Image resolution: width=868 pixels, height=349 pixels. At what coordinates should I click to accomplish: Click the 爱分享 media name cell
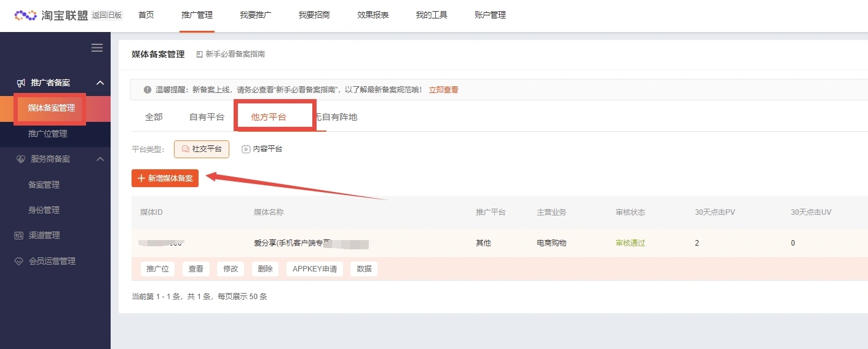311,243
